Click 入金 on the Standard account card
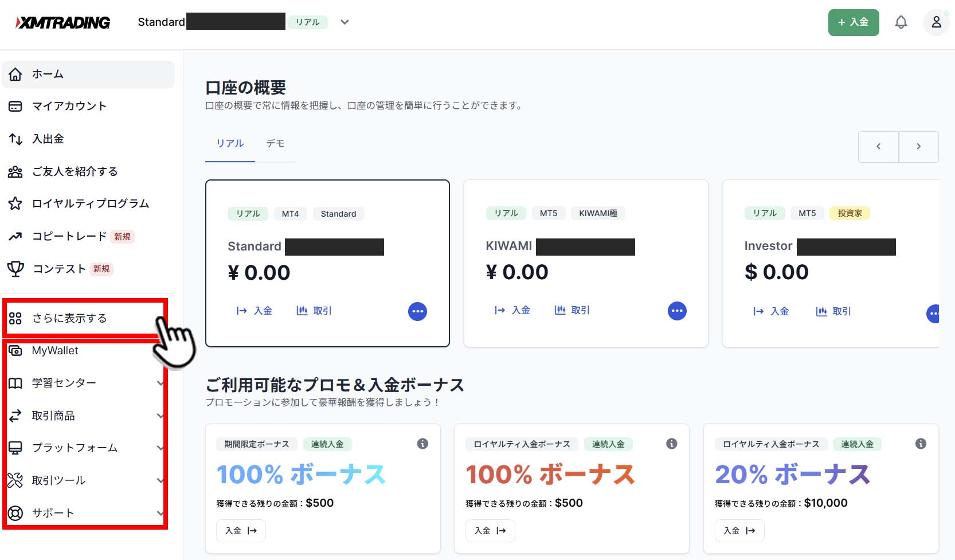This screenshot has height=560, width=955. (x=255, y=311)
